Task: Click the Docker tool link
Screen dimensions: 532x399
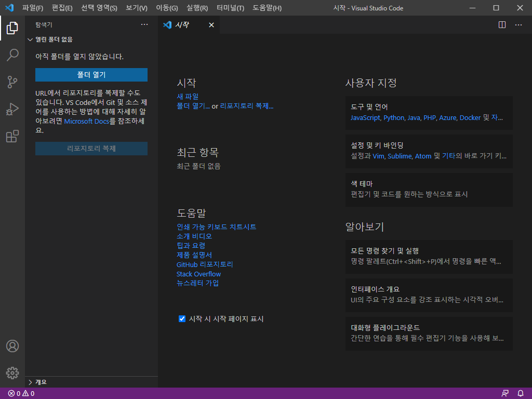Action: [x=470, y=118]
